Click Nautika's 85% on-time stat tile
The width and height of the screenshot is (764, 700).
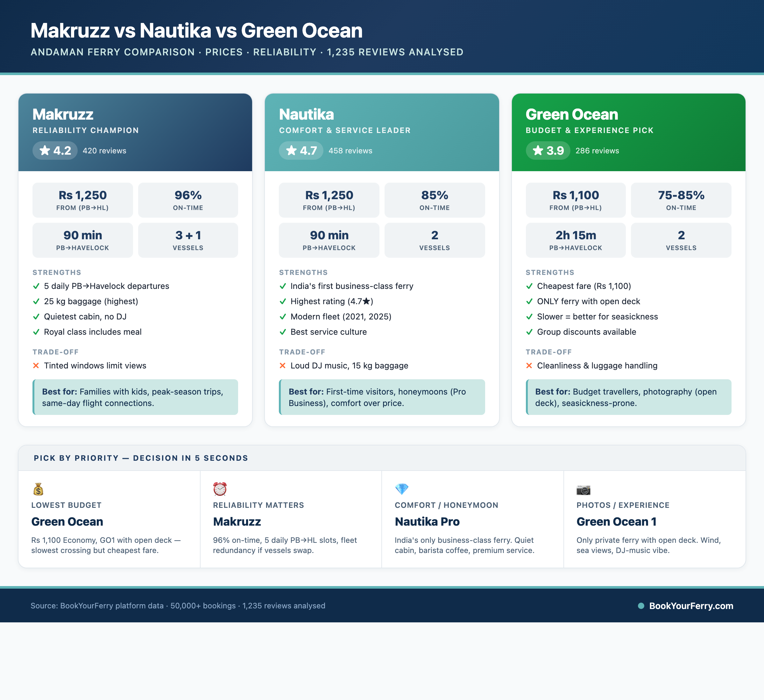[435, 200]
